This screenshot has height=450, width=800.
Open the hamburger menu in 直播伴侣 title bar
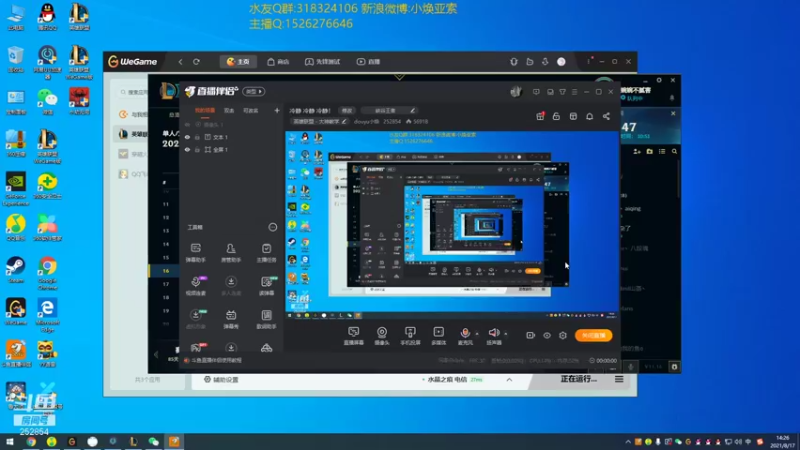[574, 92]
